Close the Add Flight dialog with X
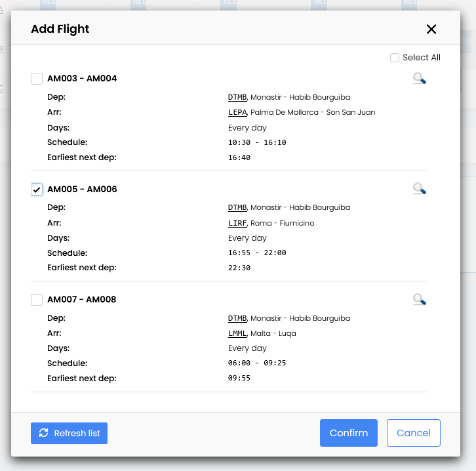The height and width of the screenshot is (471, 476). tap(431, 29)
